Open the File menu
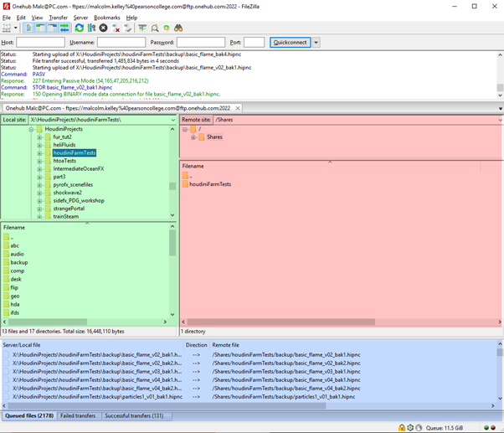This screenshot has width=504, height=433. (x=7, y=18)
